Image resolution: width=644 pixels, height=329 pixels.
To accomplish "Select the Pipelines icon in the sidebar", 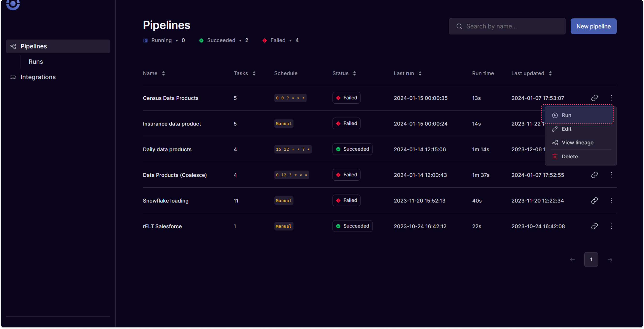I will click(x=13, y=46).
